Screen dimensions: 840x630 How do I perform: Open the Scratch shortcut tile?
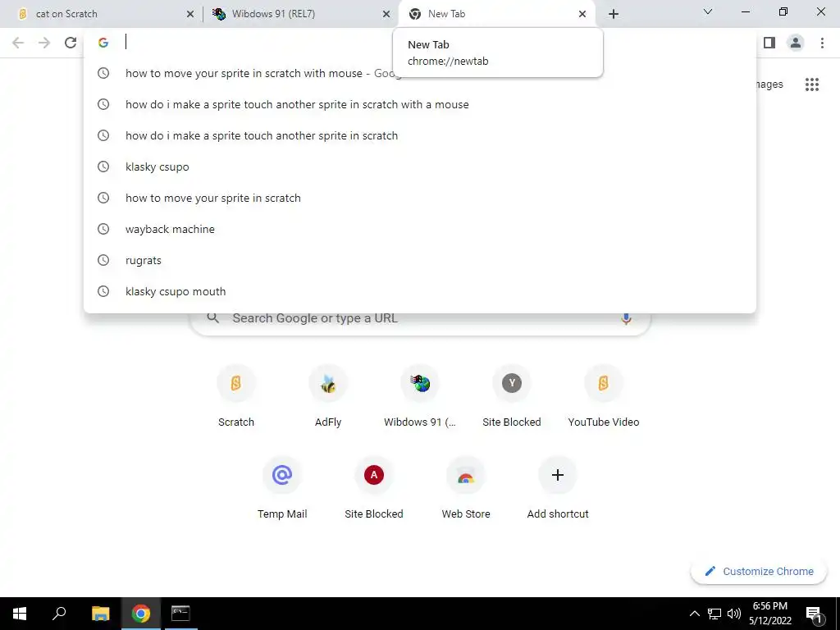click(235, 397)
